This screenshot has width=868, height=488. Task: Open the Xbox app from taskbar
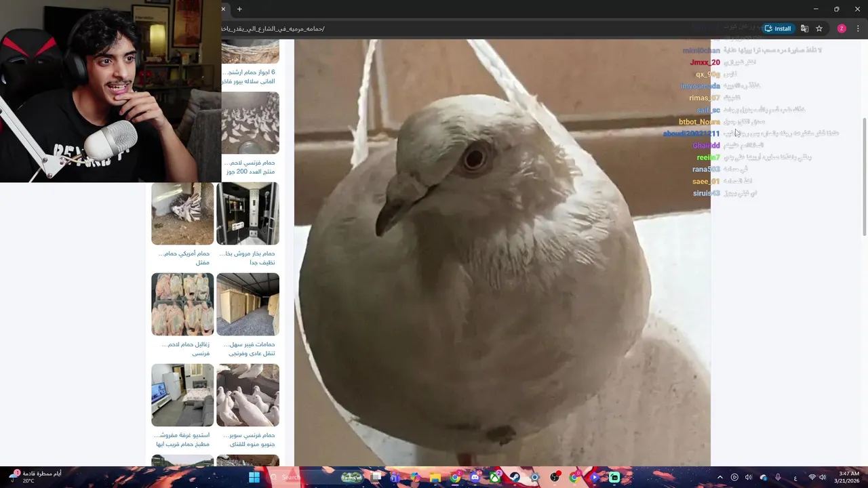(x=496, y=477)
